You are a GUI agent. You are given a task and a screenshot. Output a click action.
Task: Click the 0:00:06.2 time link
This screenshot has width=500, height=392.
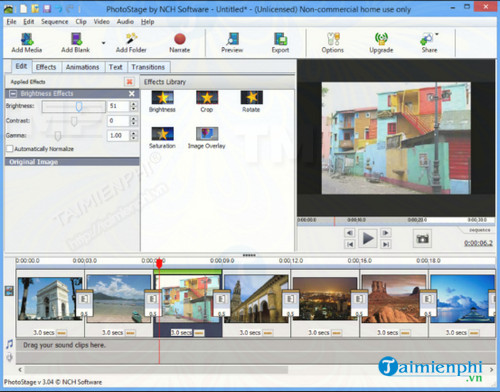[478, 243]
